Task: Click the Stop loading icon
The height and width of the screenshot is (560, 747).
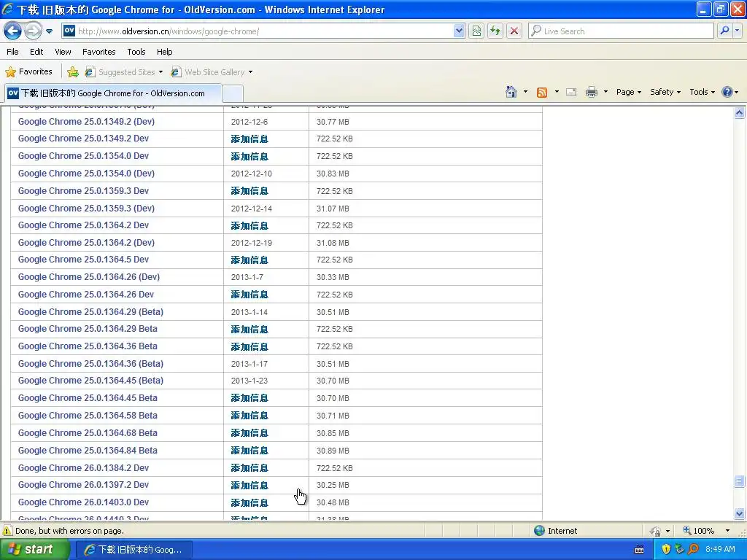Action: 514,31
